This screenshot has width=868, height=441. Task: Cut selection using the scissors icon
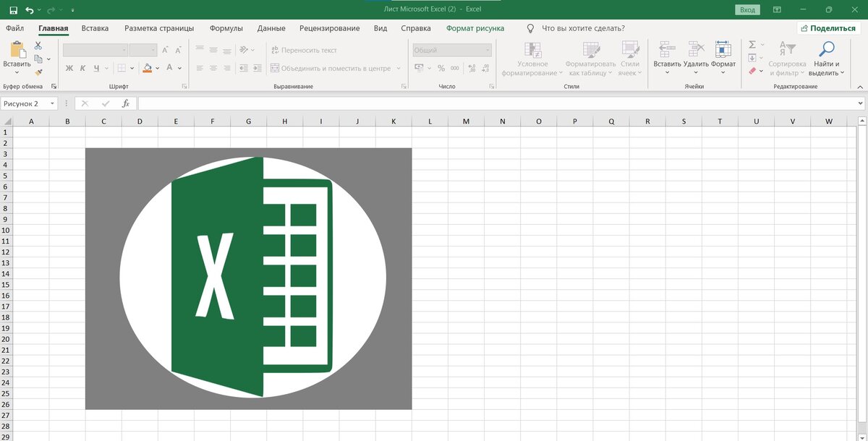coord(39,46)
